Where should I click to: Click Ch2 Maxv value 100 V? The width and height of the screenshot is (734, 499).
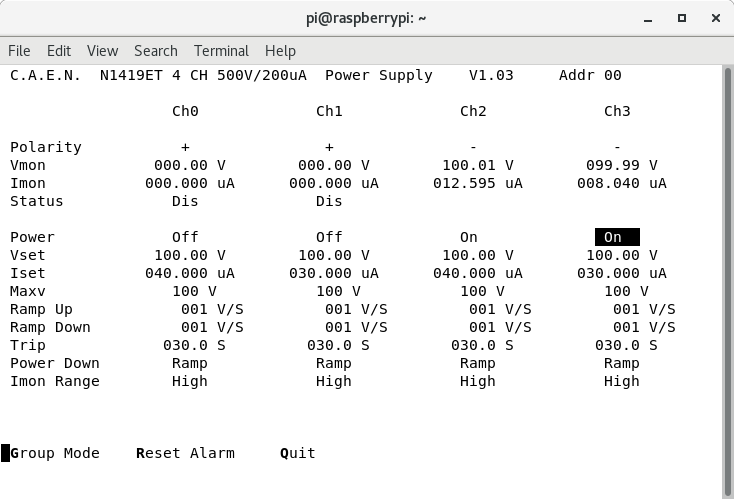coord(482,291)
